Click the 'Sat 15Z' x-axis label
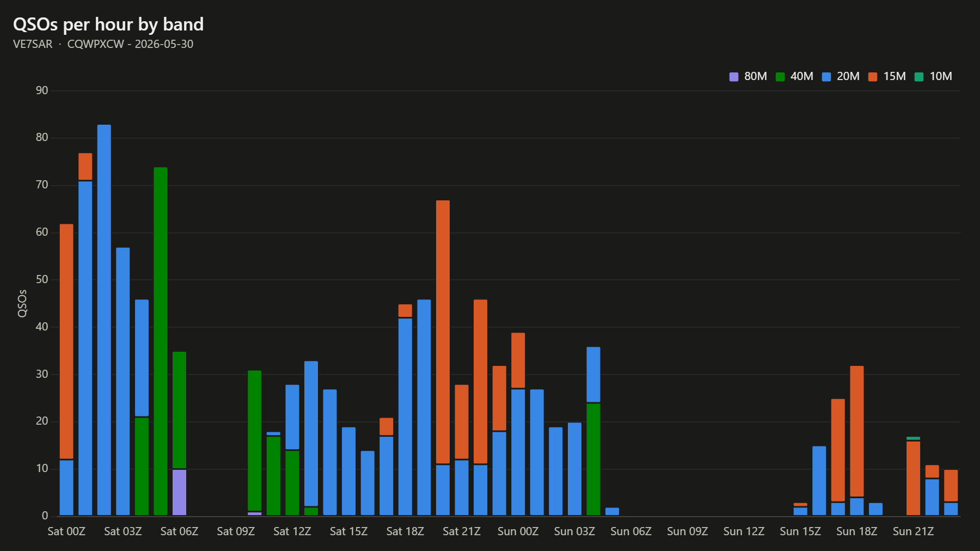 (x=348, y=531)
